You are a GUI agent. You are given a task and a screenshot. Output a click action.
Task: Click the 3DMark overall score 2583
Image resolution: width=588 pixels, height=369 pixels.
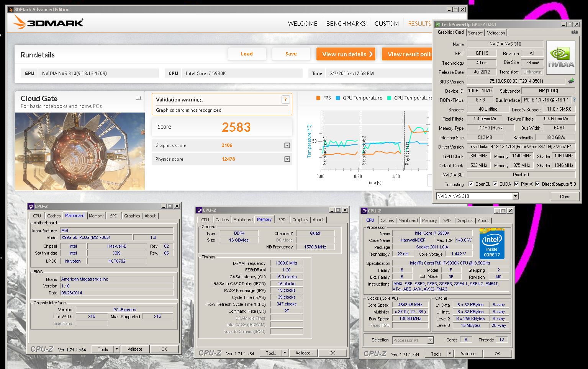236,127
